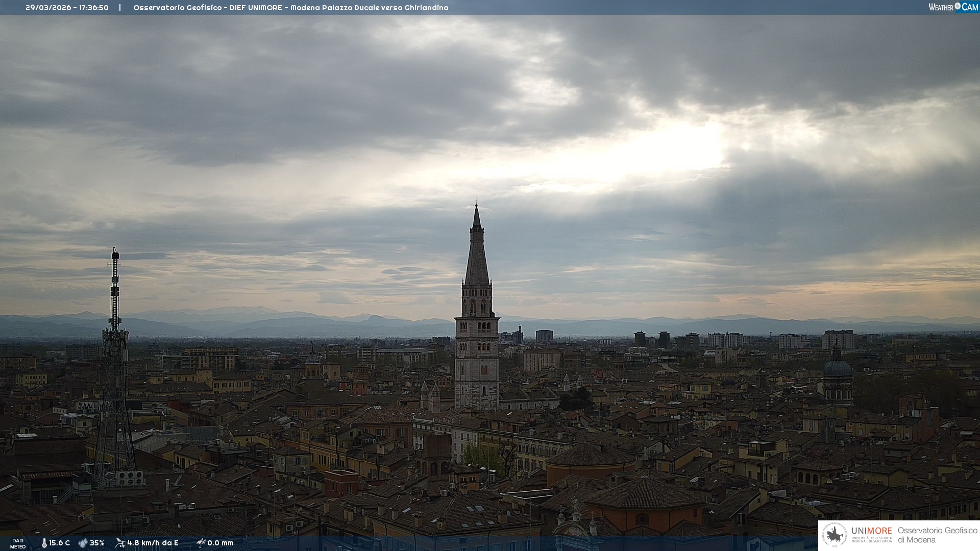Click the thermometer temperature icon
Screen dimensions: 980x551
[x=44, y=543]
